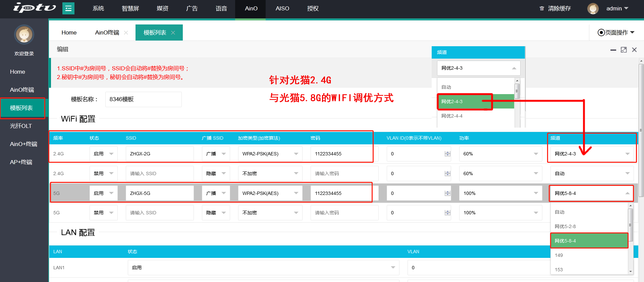
Task: Open status dropdown for ZHGX-2G row
Action: (103, 154)
